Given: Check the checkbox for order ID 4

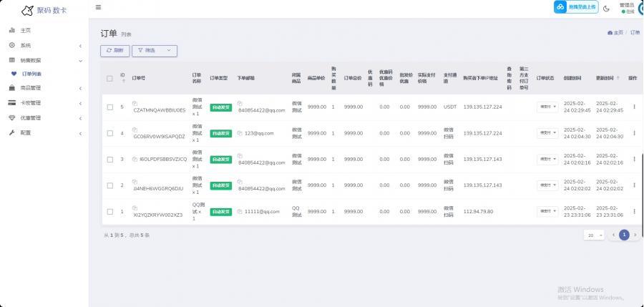Looking at the screenshot, I should pyautogui.click(x=109, y=133).
